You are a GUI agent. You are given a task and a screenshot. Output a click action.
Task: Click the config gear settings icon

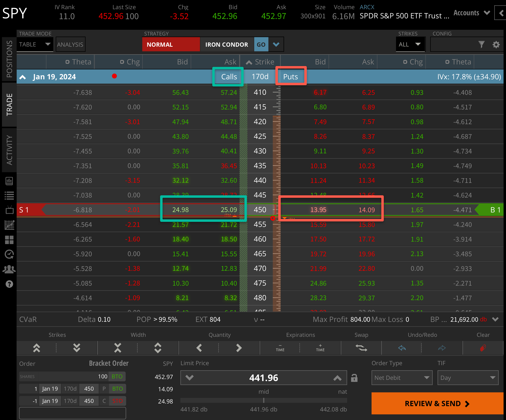(496, 45)
